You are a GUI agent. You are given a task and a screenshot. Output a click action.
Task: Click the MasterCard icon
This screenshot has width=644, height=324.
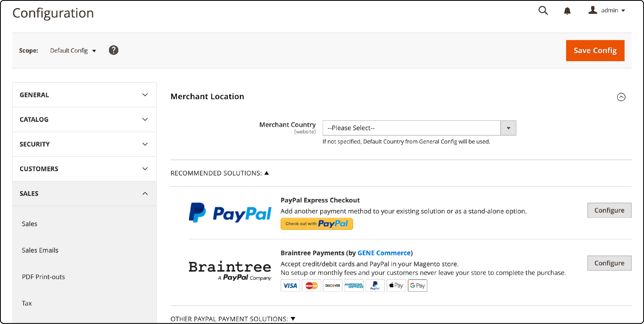pyautogui.click(x=311, y=285)
